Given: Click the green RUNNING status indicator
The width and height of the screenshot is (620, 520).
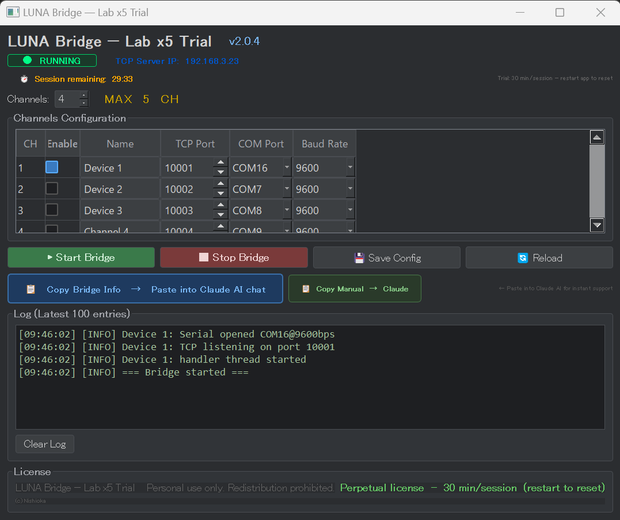Looking at the screenshot, I should (52, 61).
